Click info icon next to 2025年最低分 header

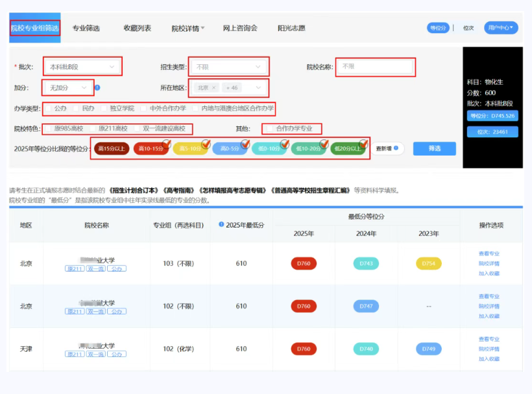221,224
